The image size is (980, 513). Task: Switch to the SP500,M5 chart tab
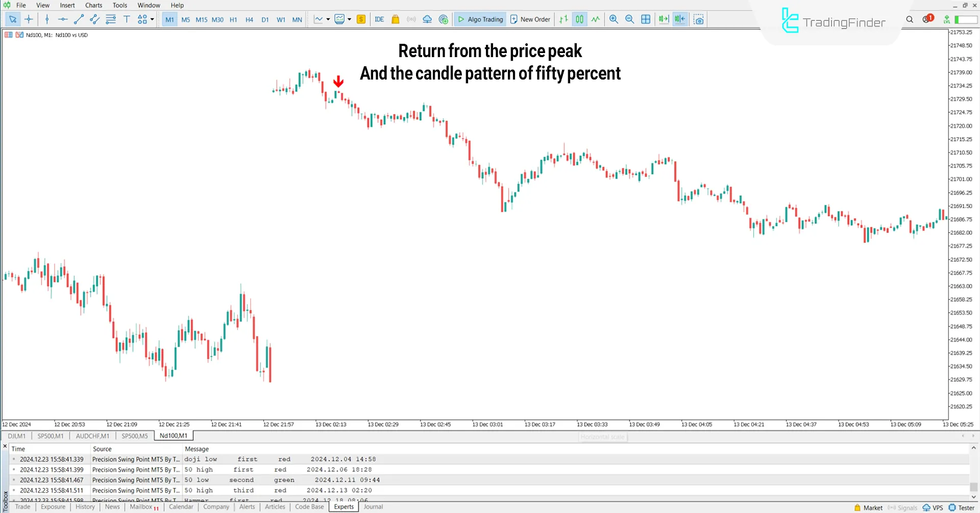click(135, 436)
